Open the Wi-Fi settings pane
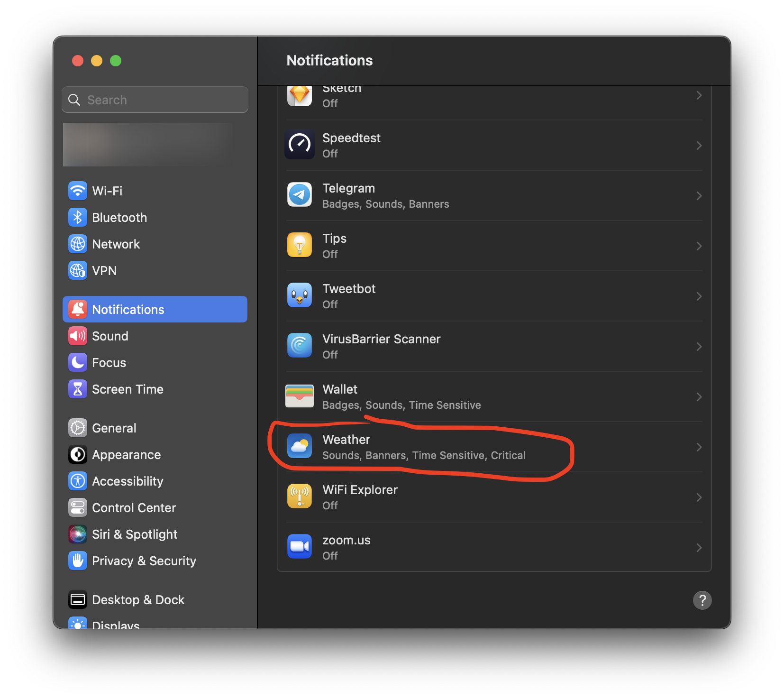 pyautogui.click(x=155, y=191)
